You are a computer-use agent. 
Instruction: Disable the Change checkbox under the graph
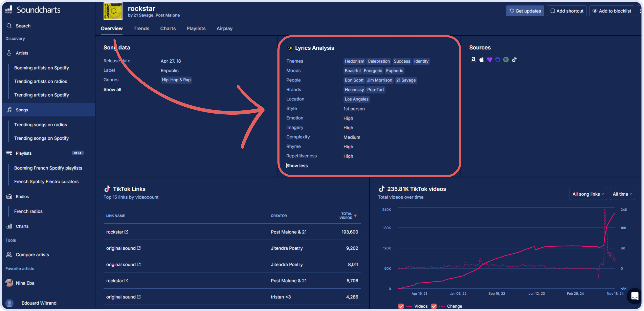(x=434, y=306)
